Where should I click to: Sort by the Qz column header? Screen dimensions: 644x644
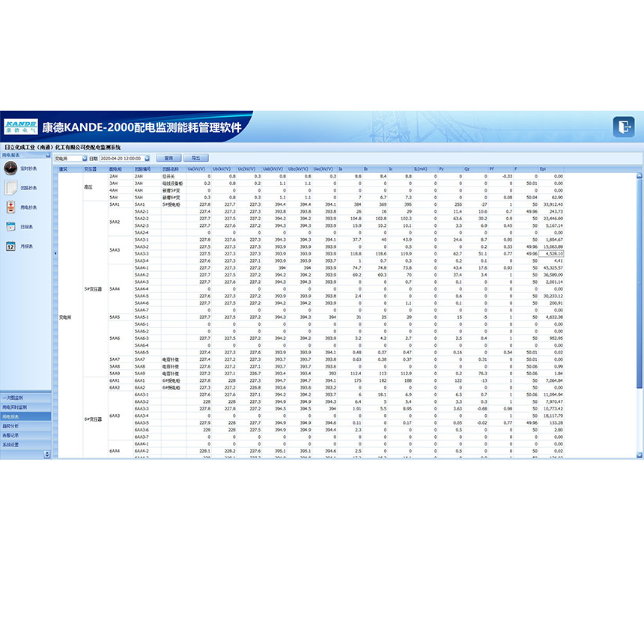coord(476,169)
